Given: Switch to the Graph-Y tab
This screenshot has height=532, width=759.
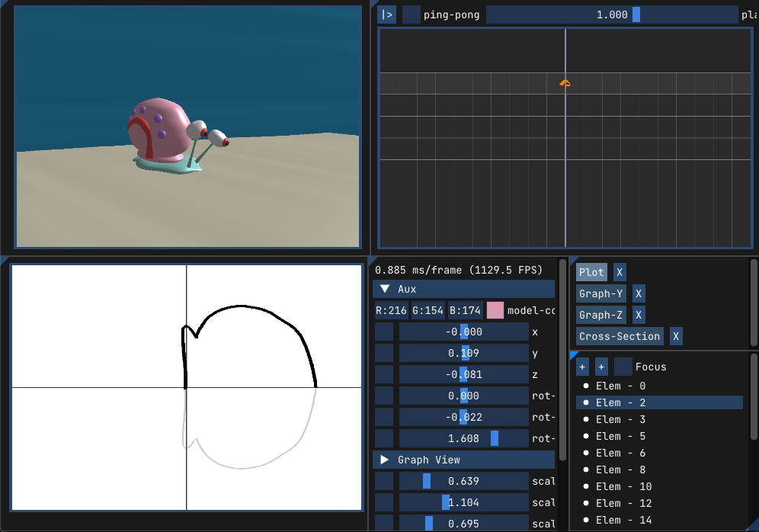Looking at the screenshot, I should click(601, 293).
